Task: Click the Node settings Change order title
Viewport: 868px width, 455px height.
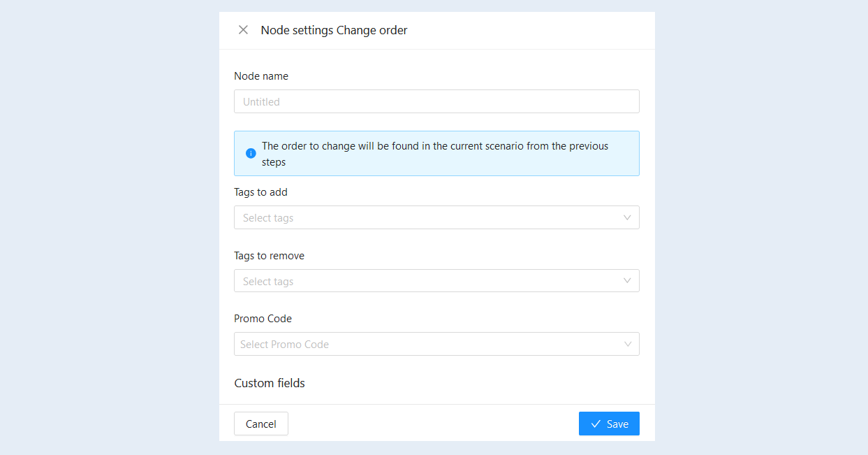Action: [334, 30]
